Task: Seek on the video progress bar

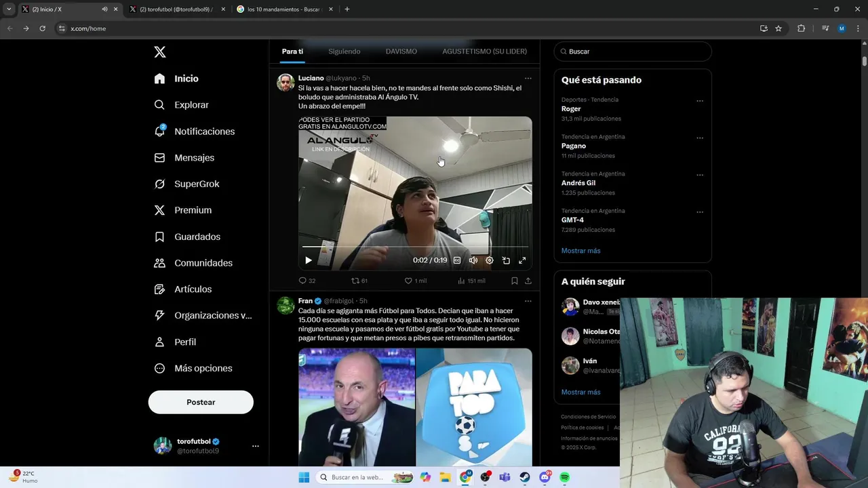Action: (415, 247)
